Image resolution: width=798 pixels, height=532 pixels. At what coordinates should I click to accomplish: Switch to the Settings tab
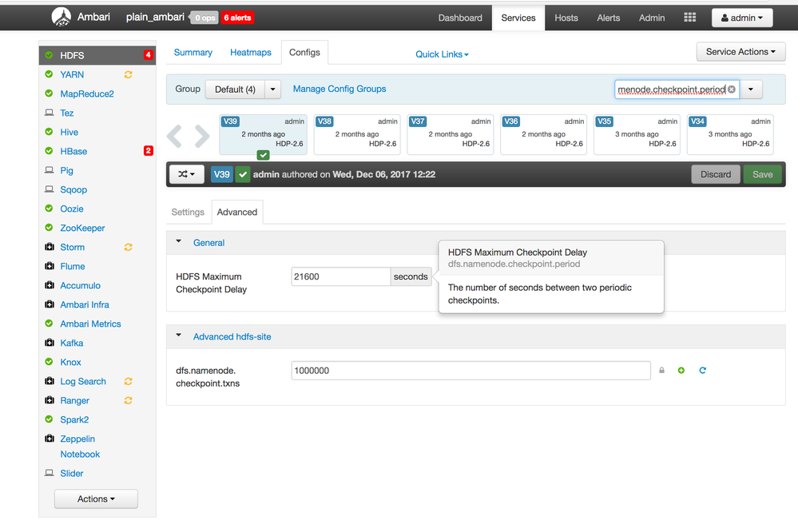(x=187, y=212)
